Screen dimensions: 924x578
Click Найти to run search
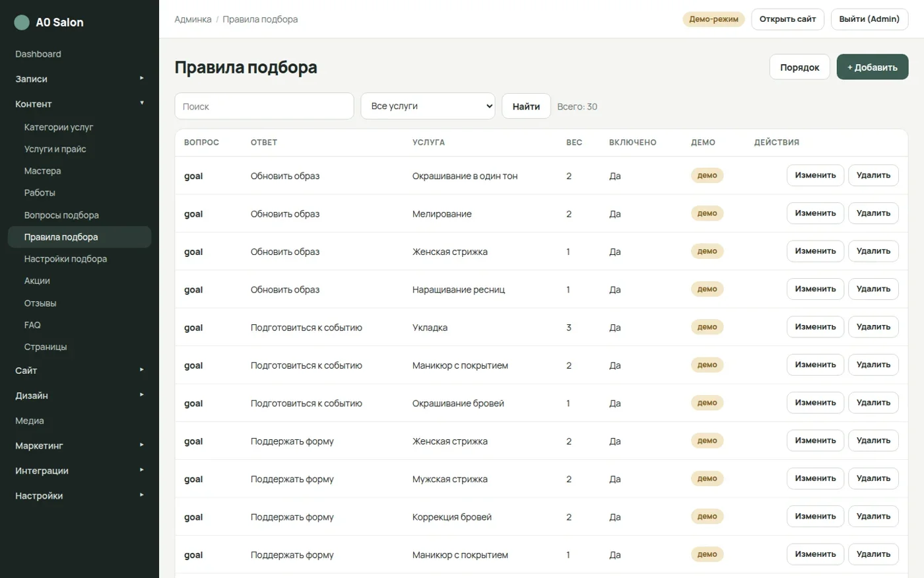point(526,106)
